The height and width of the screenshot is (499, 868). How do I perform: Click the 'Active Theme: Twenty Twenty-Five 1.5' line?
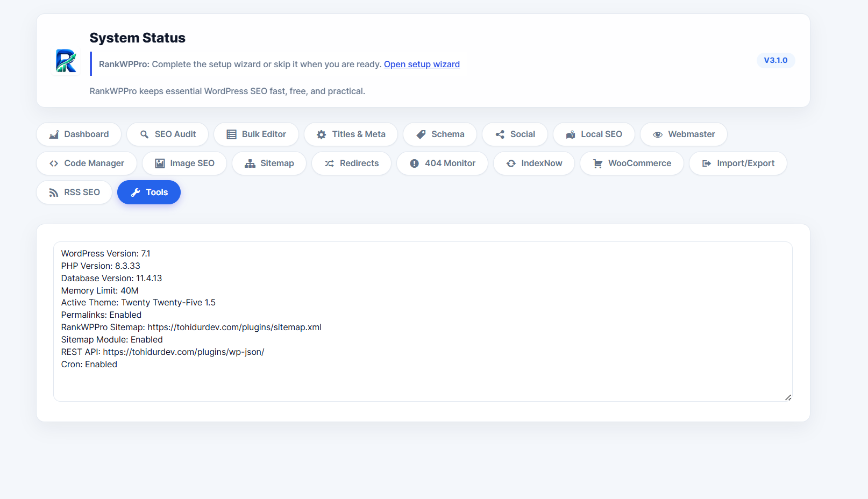[x=138, y=303]
